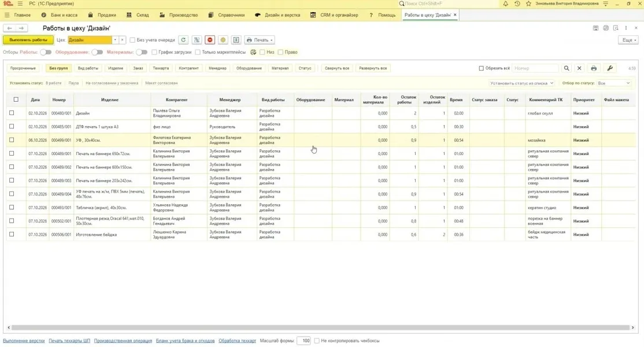Click the 'Свернуть все' button
Image resolution: width=644 pixels, height=347 pixels.
coord(337,68)
